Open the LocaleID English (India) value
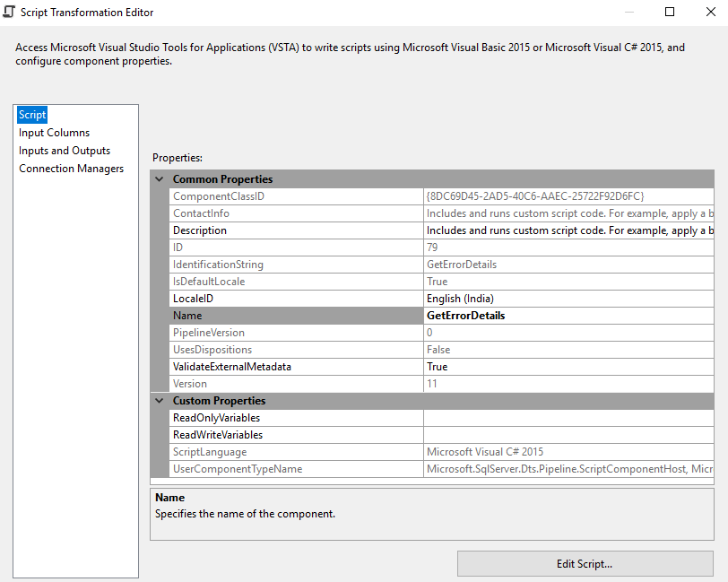The height and width of the screenshot is (582, 728). tap(574, 299)
